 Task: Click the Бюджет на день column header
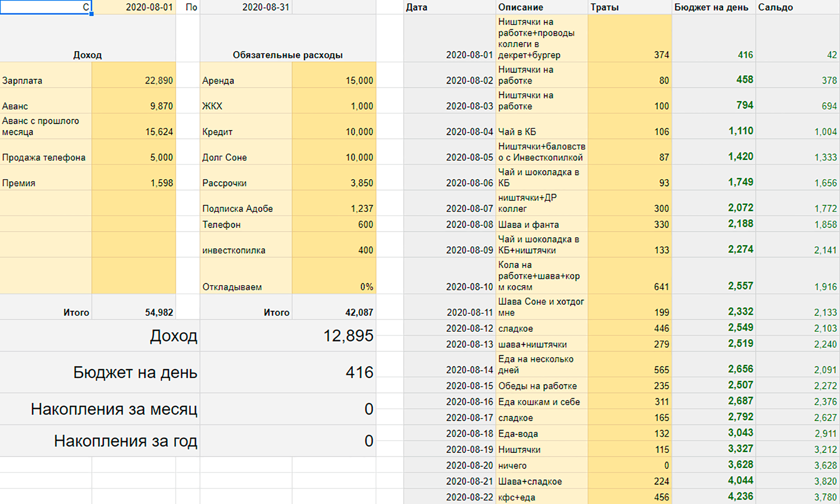coord(714,7)
